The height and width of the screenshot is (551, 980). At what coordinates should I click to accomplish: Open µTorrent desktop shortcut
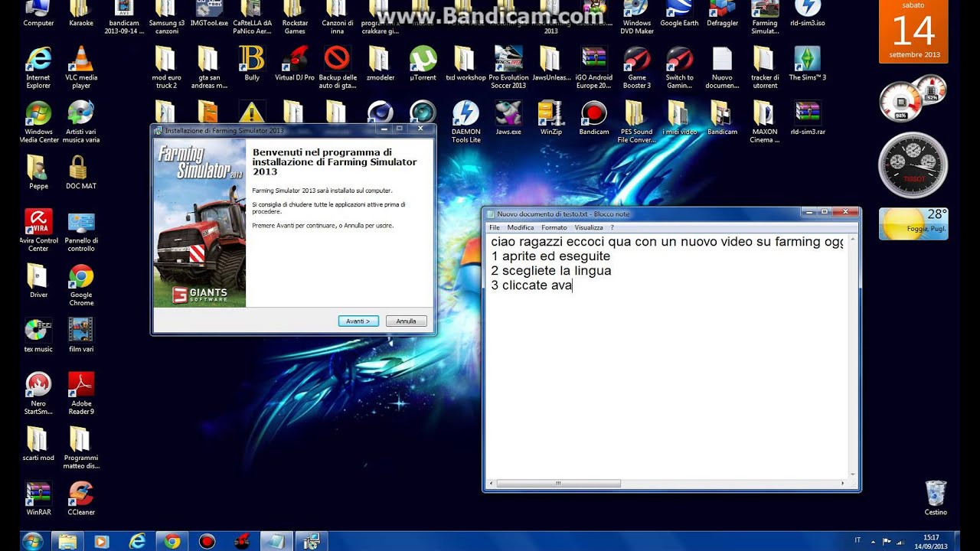tap(423, 64)
